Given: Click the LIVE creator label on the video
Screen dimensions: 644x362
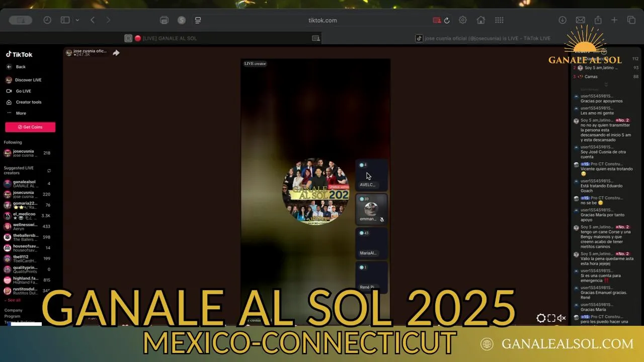Looking at the screenshot, I should [x=255, y=64].
